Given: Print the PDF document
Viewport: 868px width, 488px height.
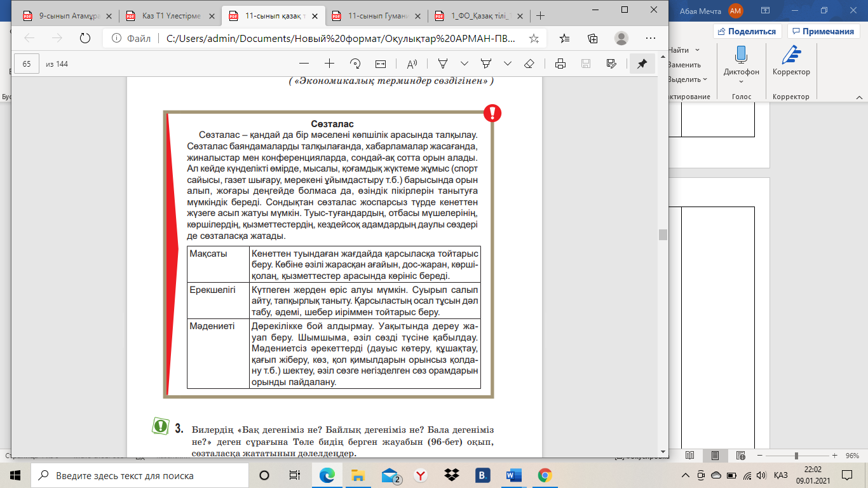Looking at the screenshot, I should 560,64.
